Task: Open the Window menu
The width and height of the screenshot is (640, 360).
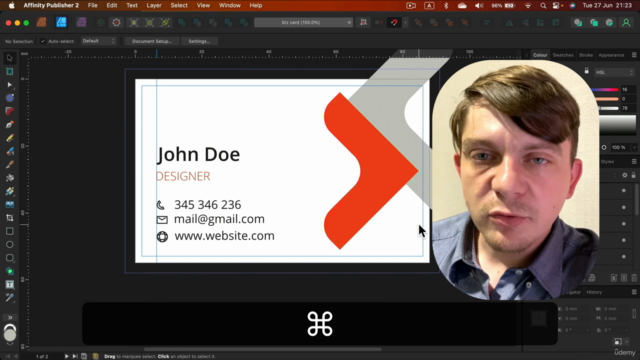Action: pyautogui.click(x=230, y=5)
